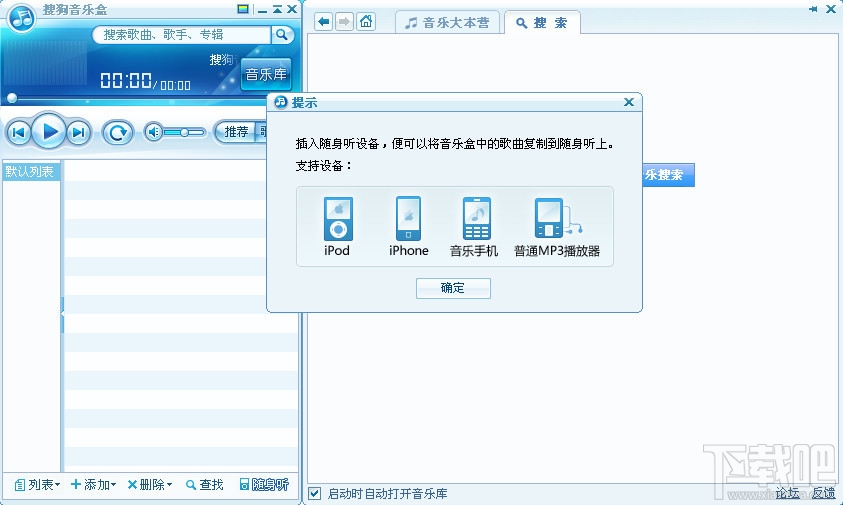Adjust the volume slider
This screenshot has height=505, width=843.
[184, 132]
